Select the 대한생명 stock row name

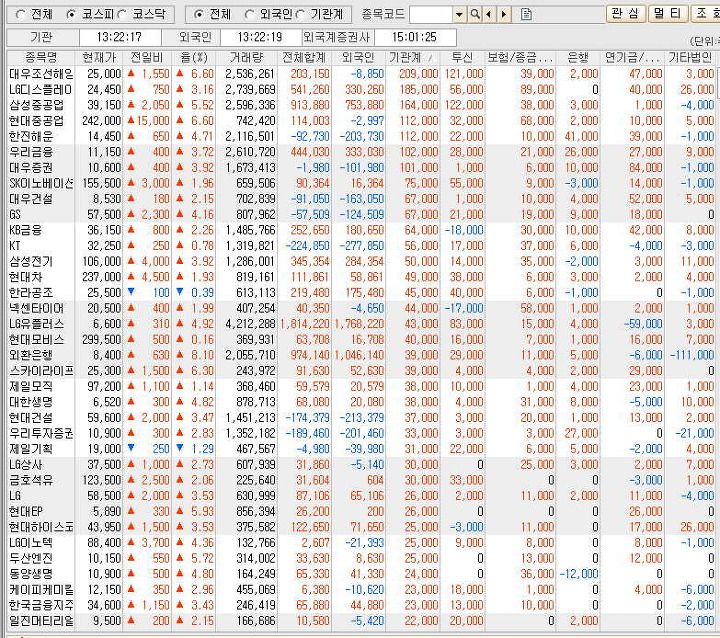(31, 402)
